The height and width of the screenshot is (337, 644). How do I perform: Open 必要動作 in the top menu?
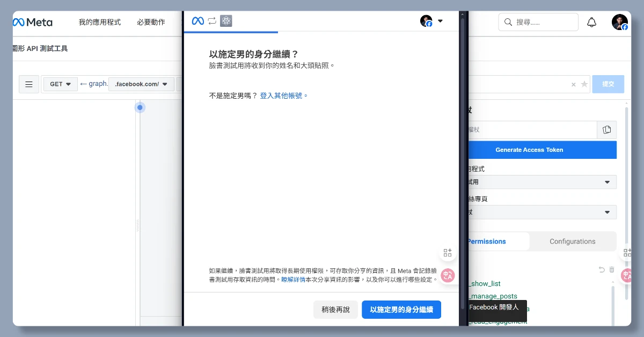point(151,22)
